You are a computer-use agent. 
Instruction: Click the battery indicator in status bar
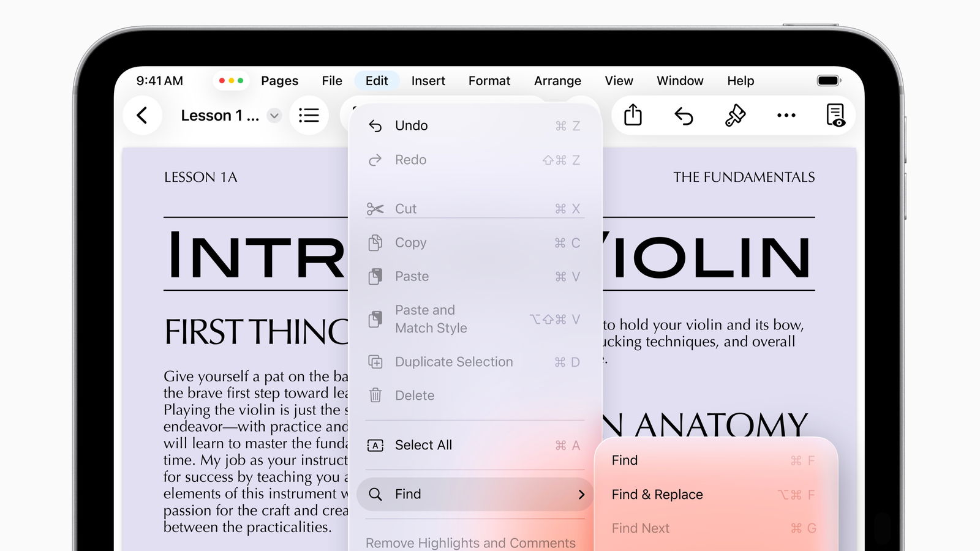[829, 81]
